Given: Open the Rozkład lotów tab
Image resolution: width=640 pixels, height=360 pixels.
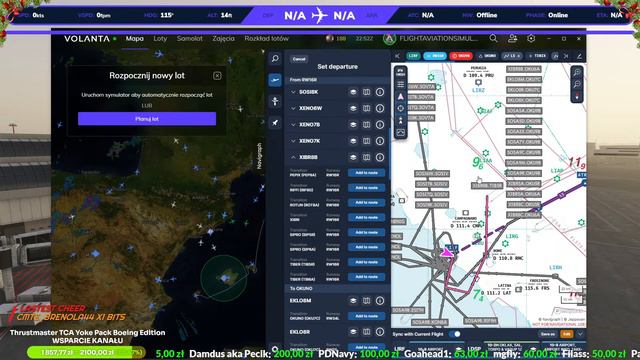Looking at the screenshot, I should pos(267,38).
